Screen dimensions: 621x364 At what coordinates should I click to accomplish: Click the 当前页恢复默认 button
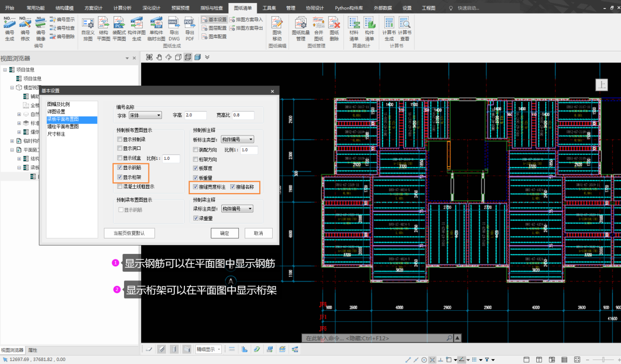pyautogui.click(x=130, y=234)
